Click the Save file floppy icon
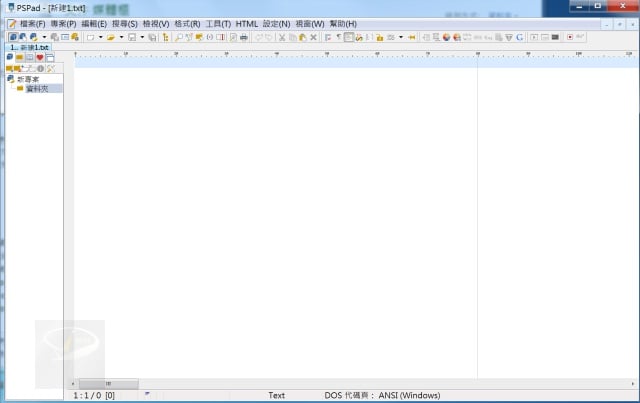Image resolution: width=640 pixels, height=403 pixels. (132, 37)
